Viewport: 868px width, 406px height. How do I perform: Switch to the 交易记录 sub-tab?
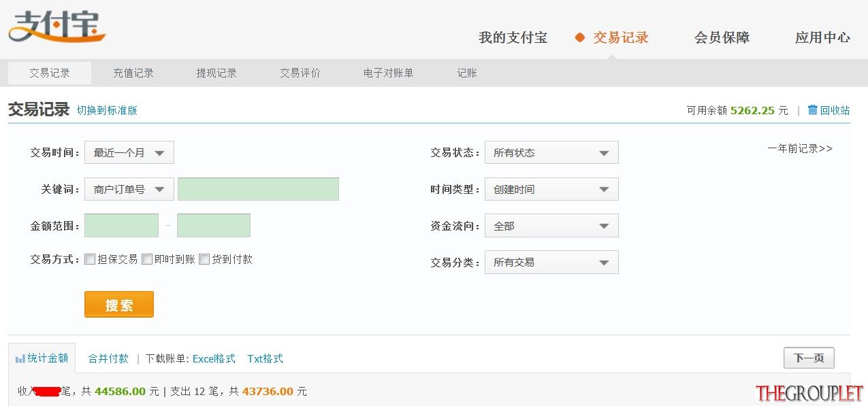click(50, 73)
